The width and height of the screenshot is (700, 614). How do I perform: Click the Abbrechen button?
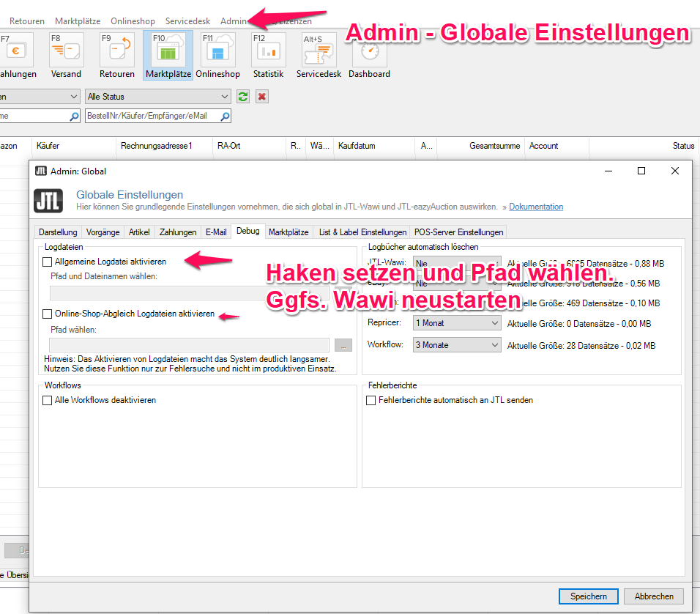pyautogui.click(x=654, y=596)
